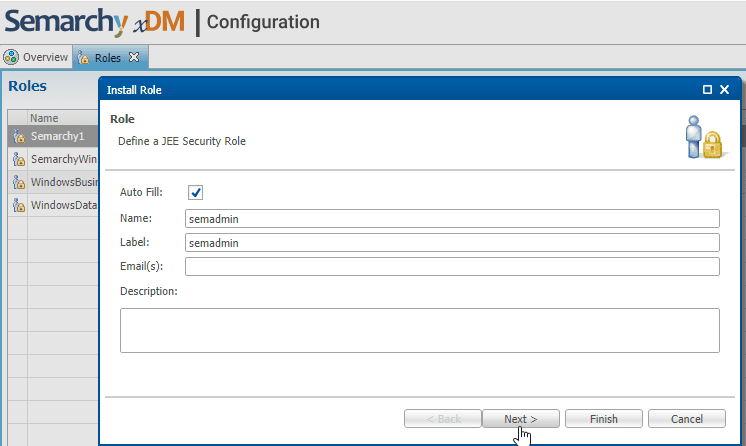The height and width of the screenshot is (446, 746).
Task: Click the WindowsBusin role row icon
Action: pyautogui.click(x=18, y=182)
